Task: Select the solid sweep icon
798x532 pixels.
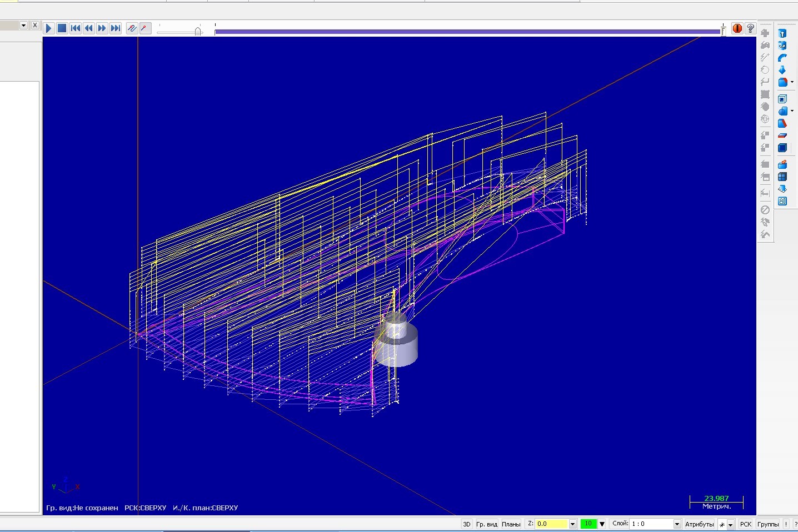Action: pos(782,58)
